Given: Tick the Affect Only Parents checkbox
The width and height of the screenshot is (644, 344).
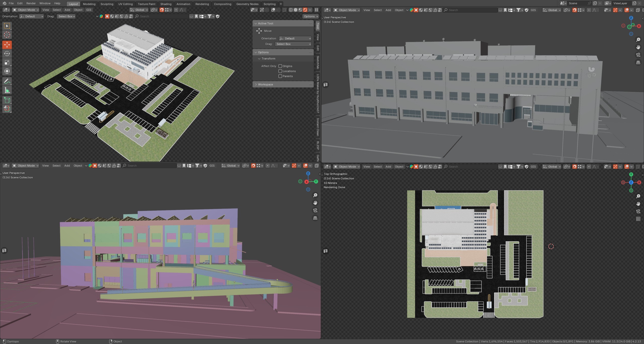Looking at the screenshot, I should click(x=280, y=76).
